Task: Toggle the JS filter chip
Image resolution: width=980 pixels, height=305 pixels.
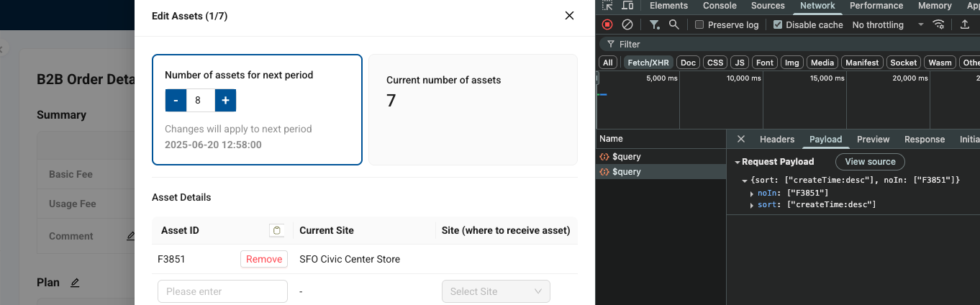Action: 740,63
